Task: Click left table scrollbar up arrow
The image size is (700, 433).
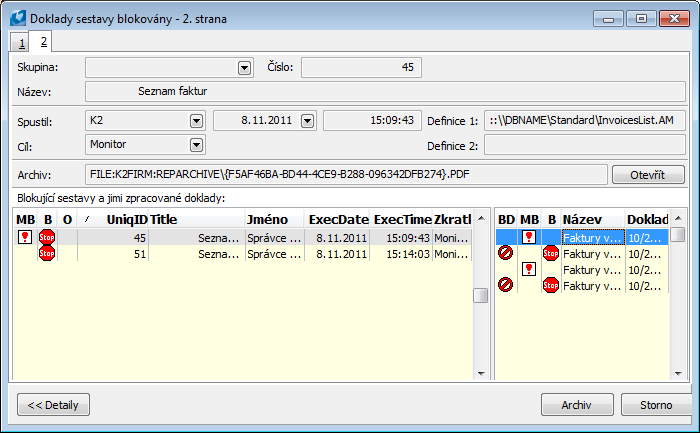Action: [481, 218]
